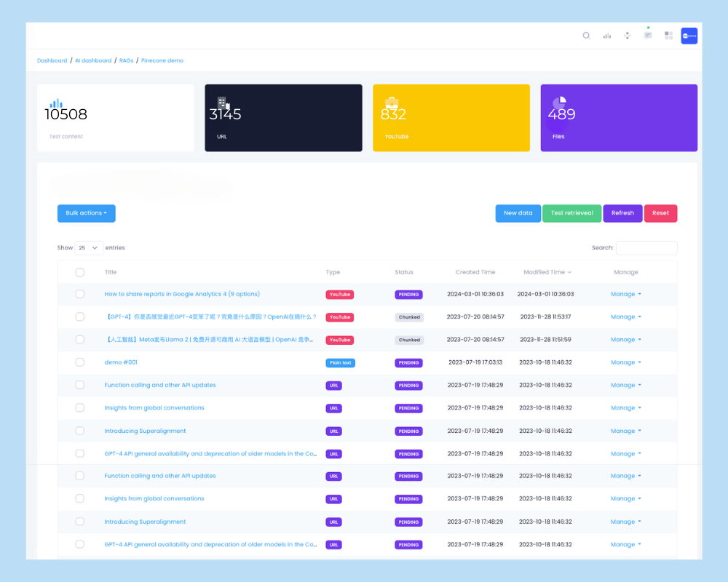Click the pie chart icon on Files card

click(x=559, y=103)
